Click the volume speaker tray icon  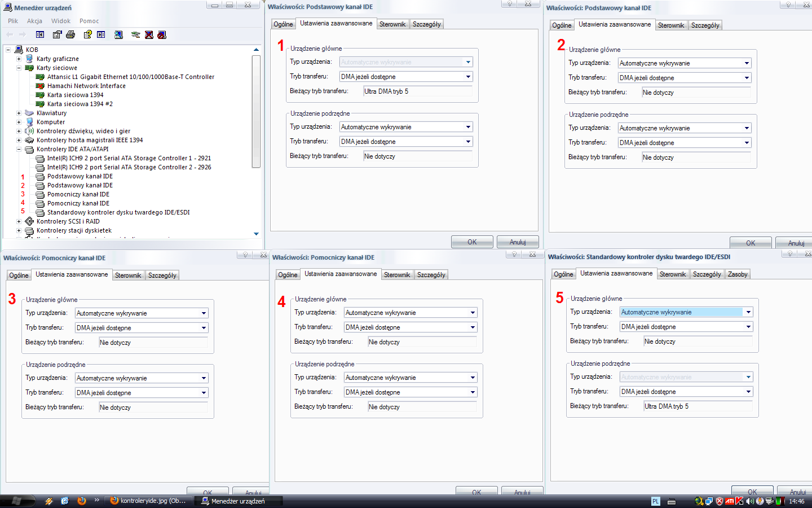click(x=750, y=501)
